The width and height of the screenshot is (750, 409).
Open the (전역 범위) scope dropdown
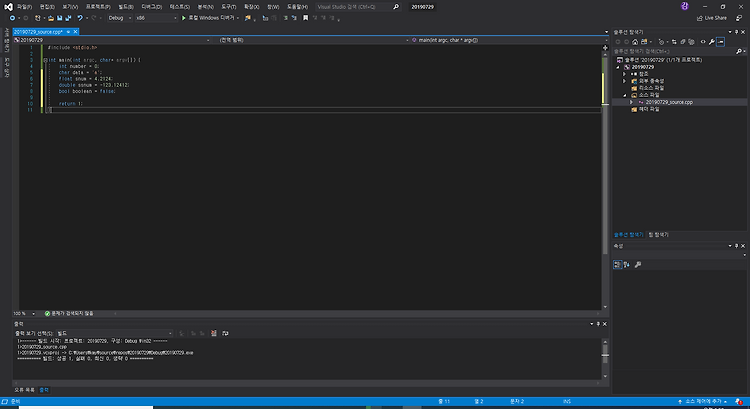314,40
